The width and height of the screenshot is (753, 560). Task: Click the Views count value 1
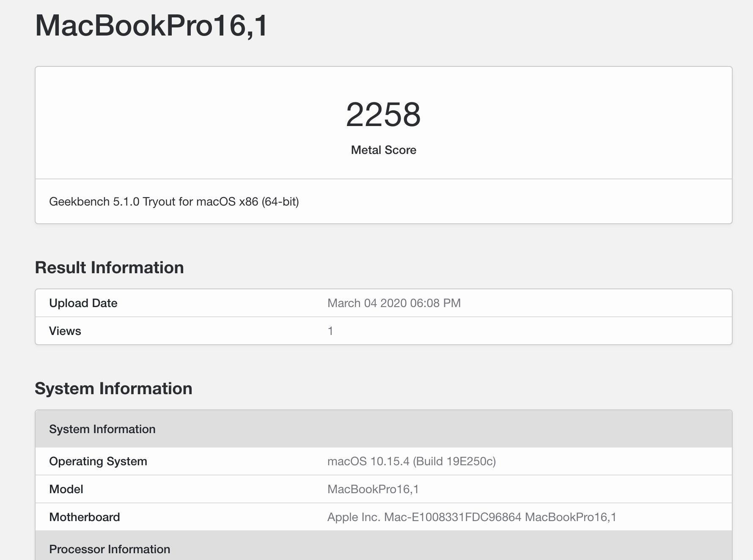tap(330, 331)
